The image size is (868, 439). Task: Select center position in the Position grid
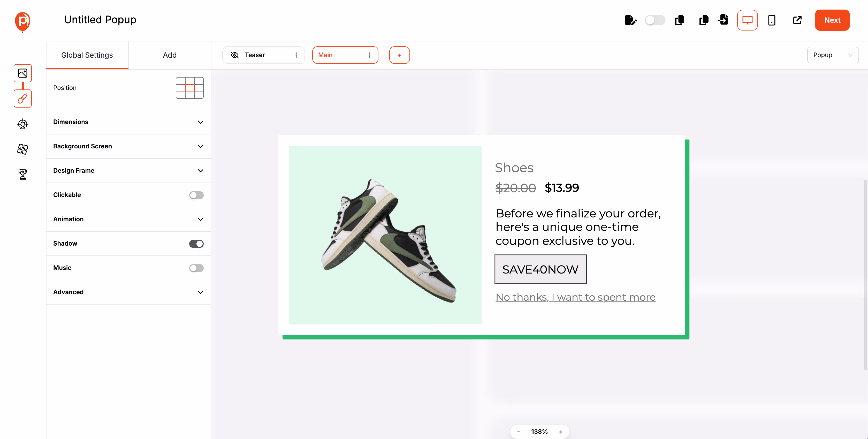pyautogui.click(x=190, y=88)
